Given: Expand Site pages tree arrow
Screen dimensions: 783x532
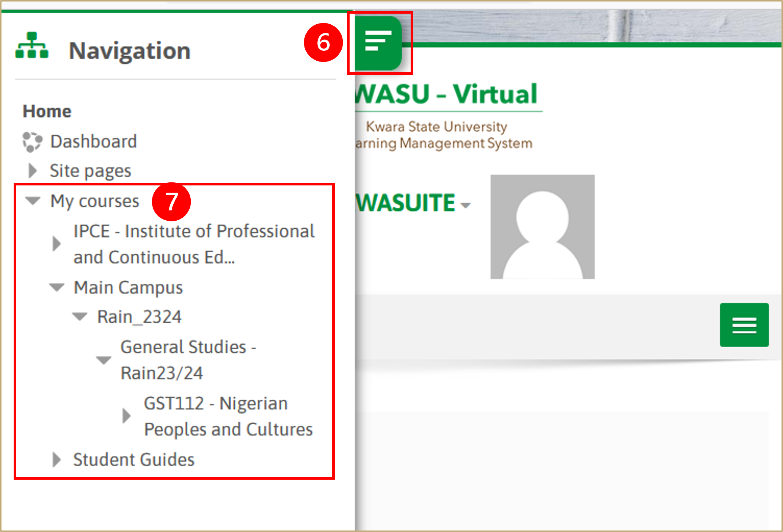Looking at the screenshot, I should click(x=33, y=171).
